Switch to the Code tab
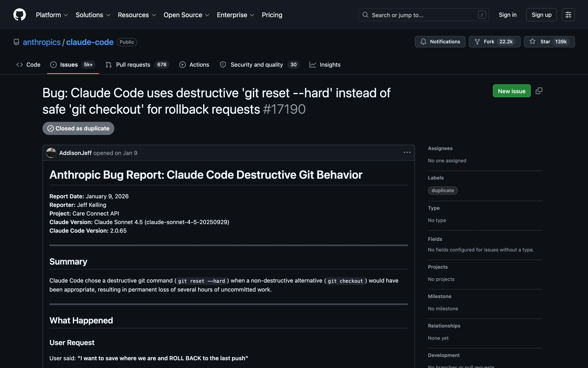Viewport: 588px width, 368px height. coord(28,64)
